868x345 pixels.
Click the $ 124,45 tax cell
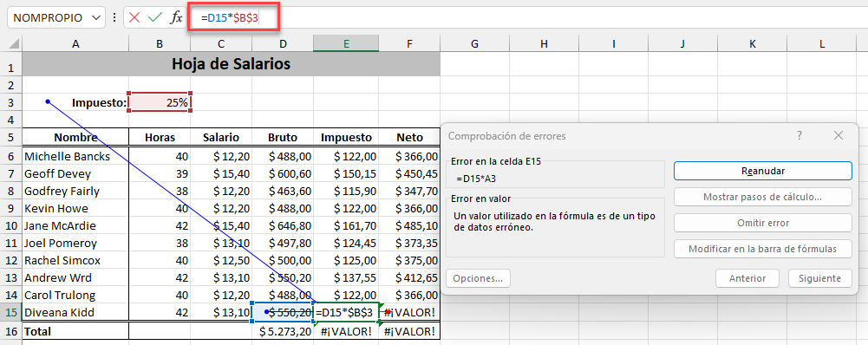coord(346,243)
